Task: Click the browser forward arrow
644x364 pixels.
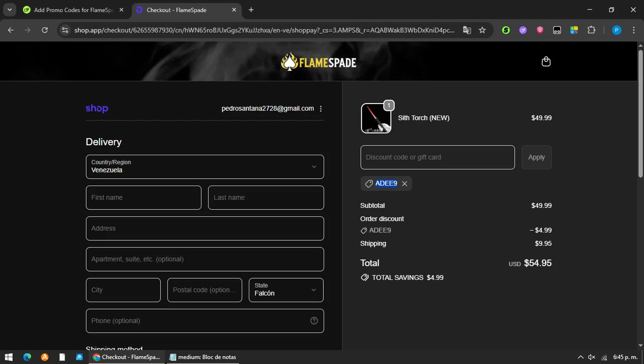Action: (27, 30)
